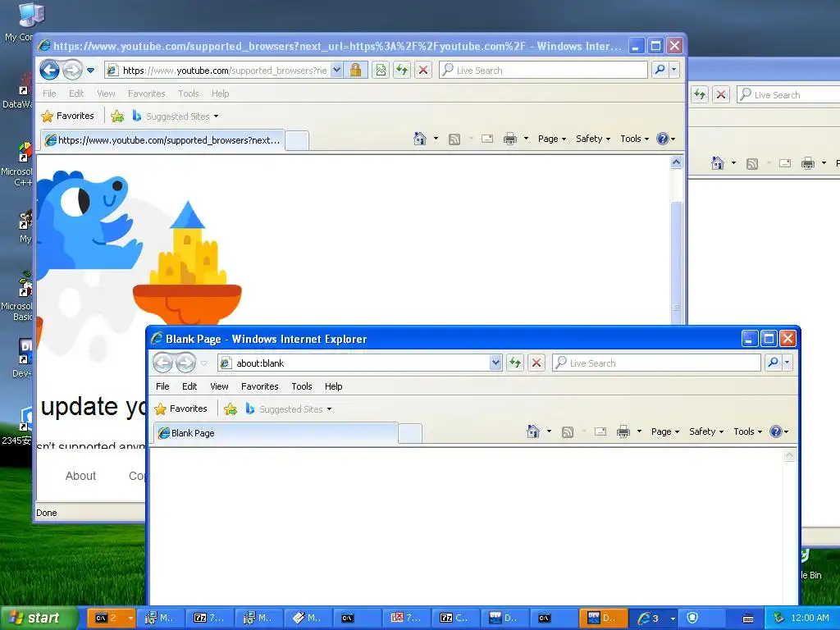Click security lock icon in YouTube address bar

tap(355, 71)
